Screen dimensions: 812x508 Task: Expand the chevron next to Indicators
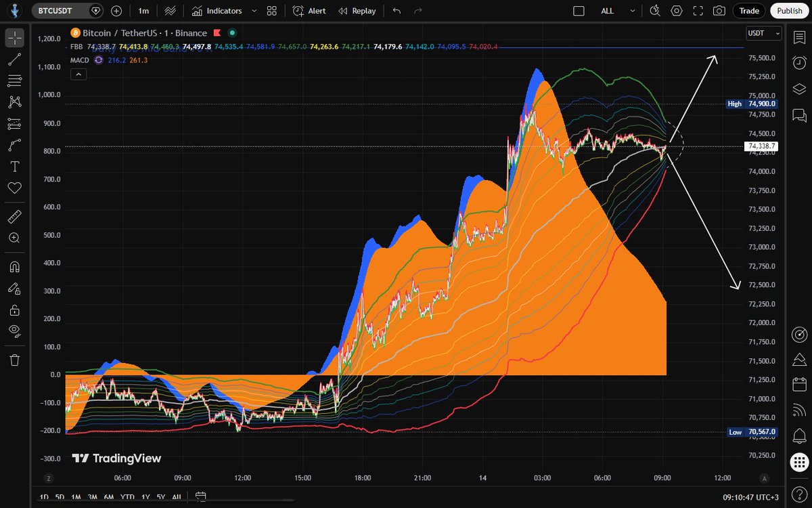[254, 11]
